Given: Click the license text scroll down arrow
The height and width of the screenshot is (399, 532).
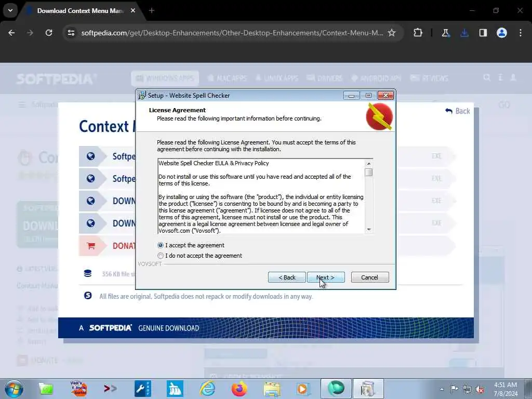Looking at the screenshot, I should [369, 230].
